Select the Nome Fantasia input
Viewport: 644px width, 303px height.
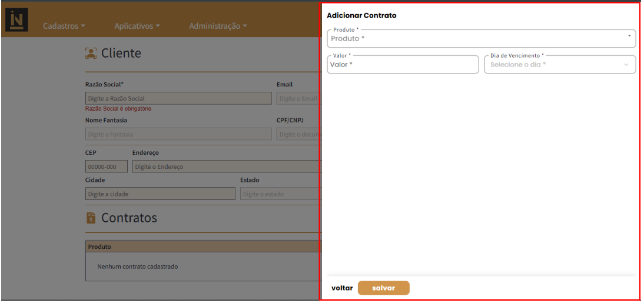pyautogui.click(x=178, y=134)
